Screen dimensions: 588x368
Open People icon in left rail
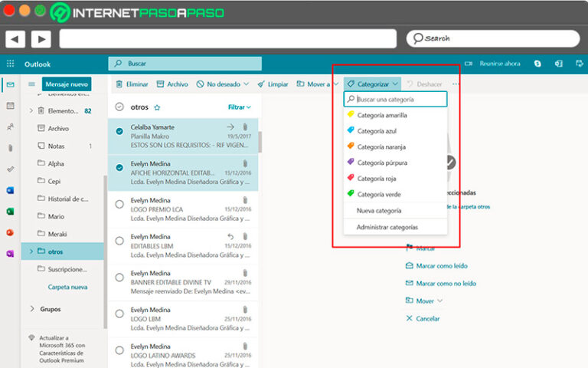11,127
